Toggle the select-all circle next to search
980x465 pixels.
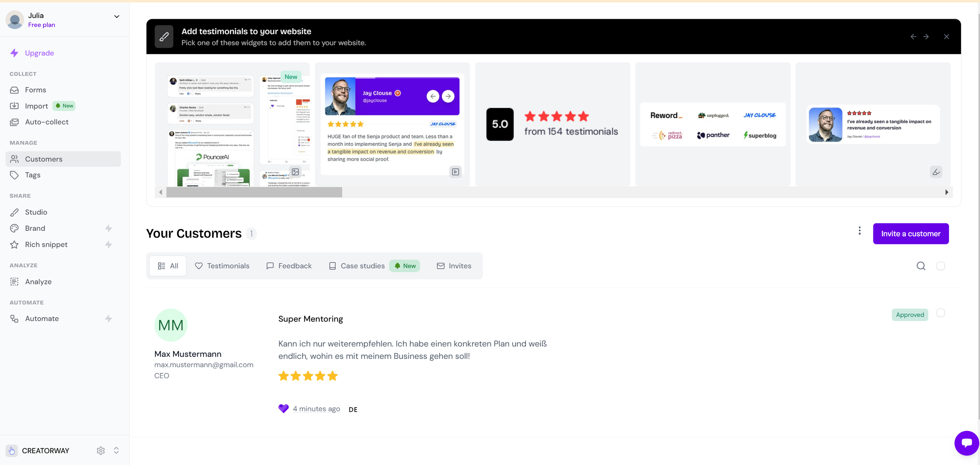tap(941, 266)
